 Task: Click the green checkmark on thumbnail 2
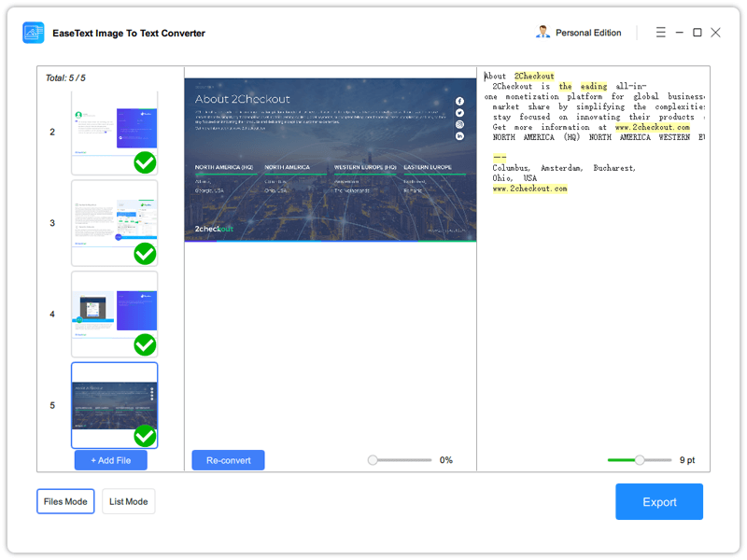pyautogui.click(x=145, y=162)
